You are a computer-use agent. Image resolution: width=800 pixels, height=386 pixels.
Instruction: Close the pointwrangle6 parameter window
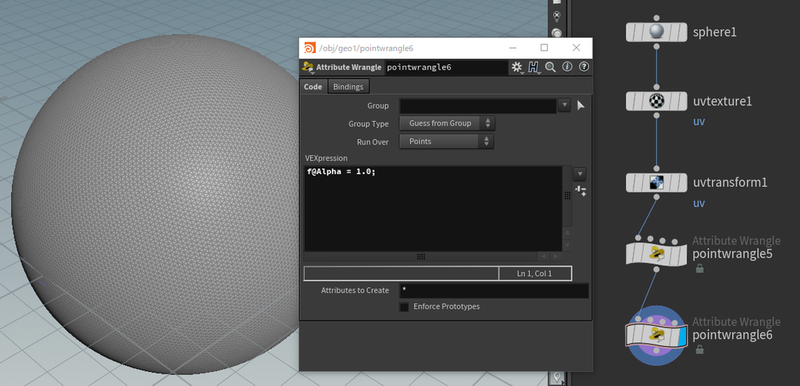576,47
